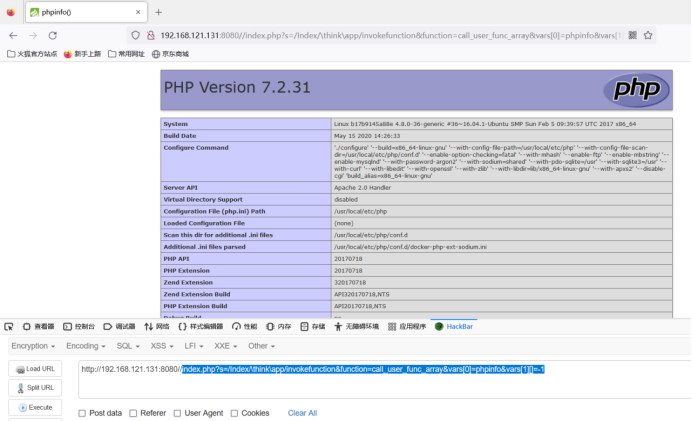692x421 pixels.
Task: Switch to the 应用程序 application tab
Action: [407, 327]
